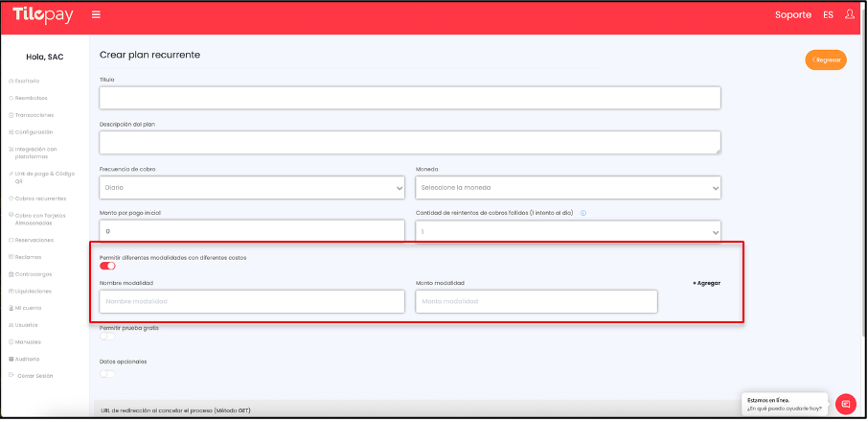
Task: Open the hamburger menu icon
Action: click(96, 15)
